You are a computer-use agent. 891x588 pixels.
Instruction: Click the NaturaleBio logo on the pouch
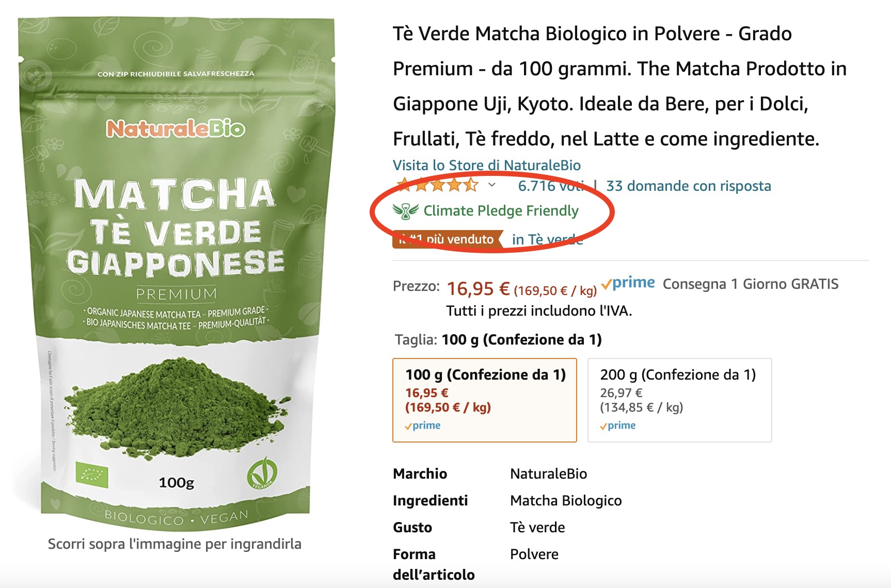176,128
